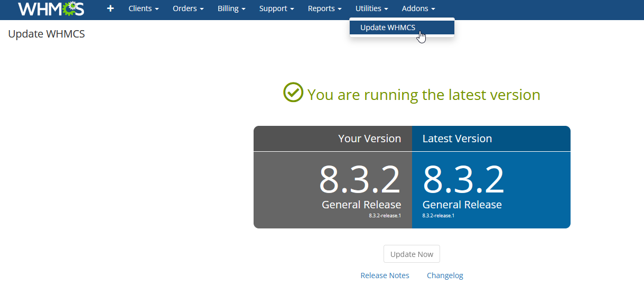Click '8.3.2-release.1' in Your Version panel
644x294 pixels.
point(385,216)
